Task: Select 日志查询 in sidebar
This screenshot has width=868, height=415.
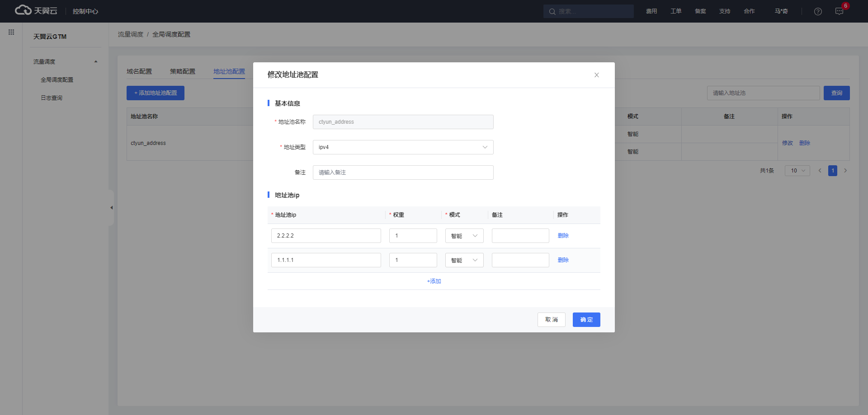Action: 52,98
